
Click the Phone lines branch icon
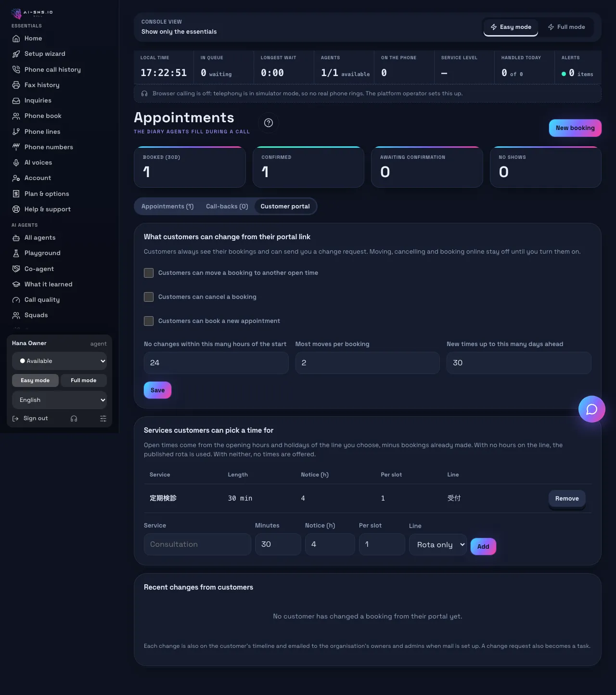pyautogui.click(x=16, y=131)
